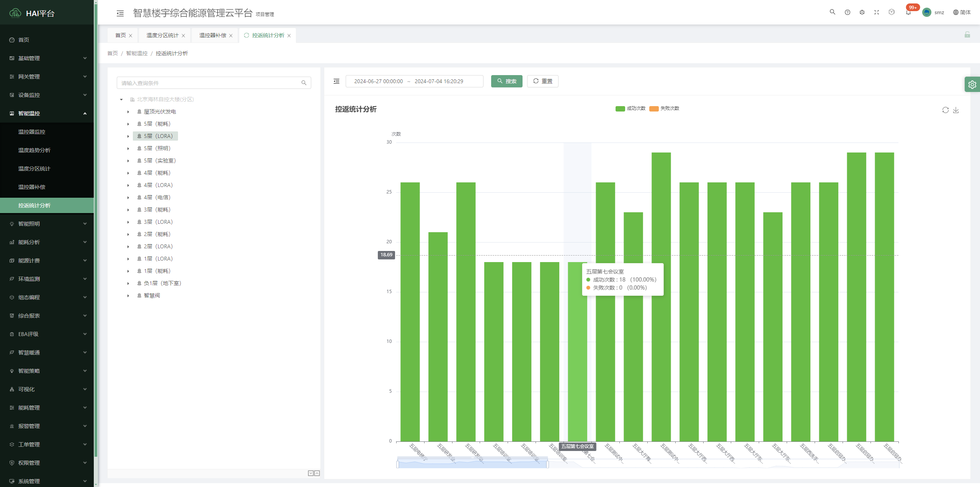Click the HAI平台 logo
Image resolution: width=980 pixels, height=487 pixels.
[32, 13]
